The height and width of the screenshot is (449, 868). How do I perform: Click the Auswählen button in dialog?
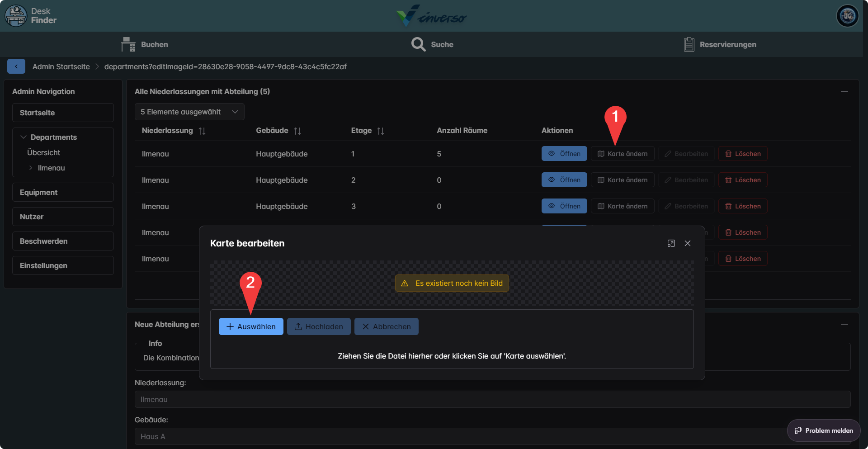(251, 326)
